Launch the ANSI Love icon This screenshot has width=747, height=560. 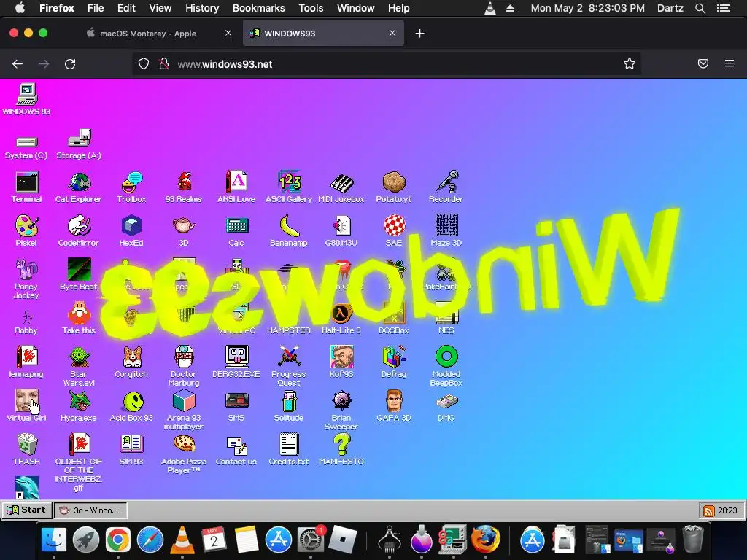[236, 187]
